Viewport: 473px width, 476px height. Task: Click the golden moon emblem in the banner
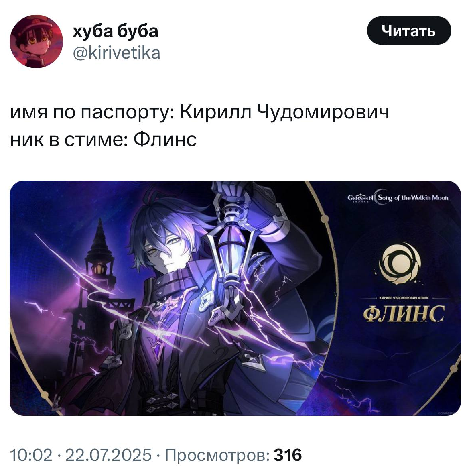[400, 262]
